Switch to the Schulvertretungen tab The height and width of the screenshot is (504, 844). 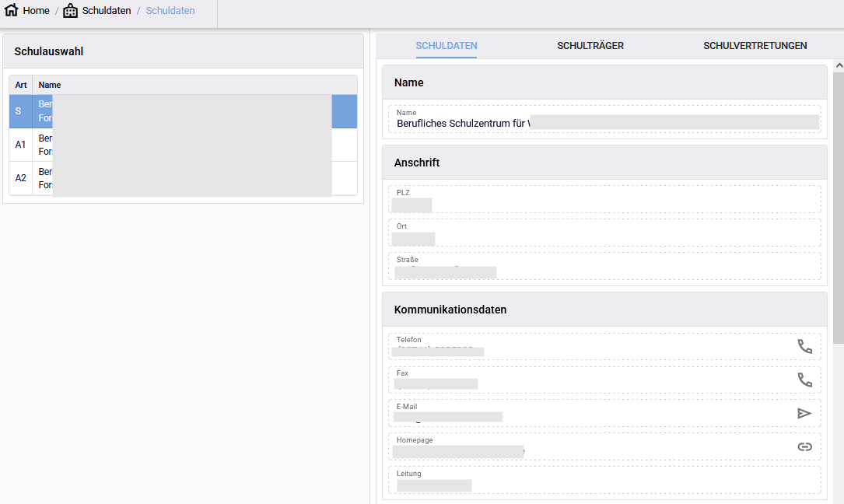(755, 46)
